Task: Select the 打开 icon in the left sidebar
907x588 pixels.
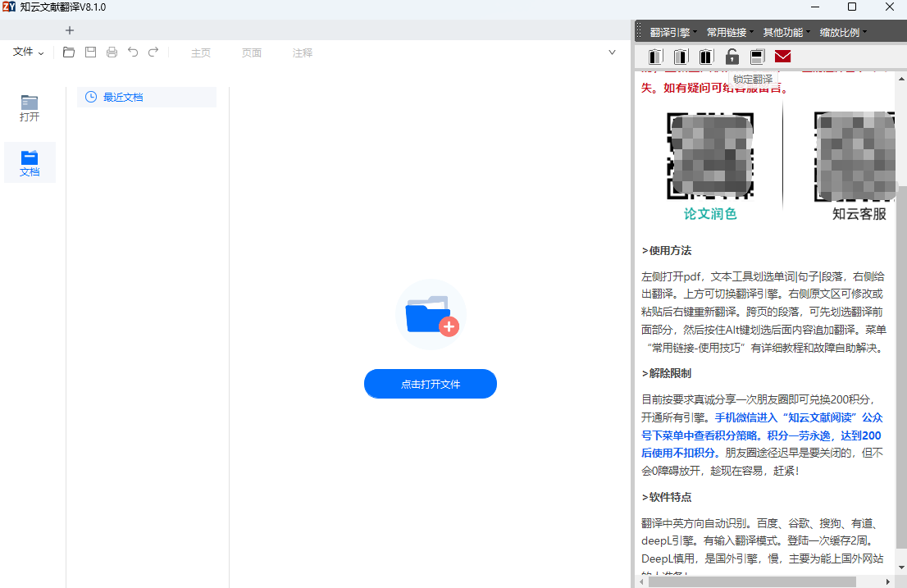Action: tap(30, 107)
